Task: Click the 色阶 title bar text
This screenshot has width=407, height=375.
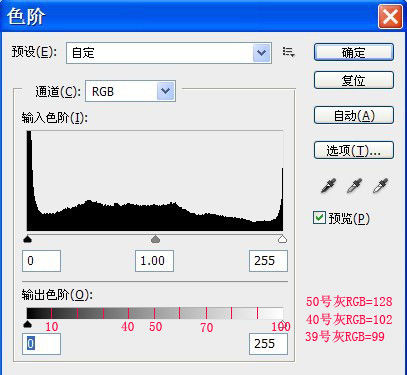Action: (x=26, y=16)
